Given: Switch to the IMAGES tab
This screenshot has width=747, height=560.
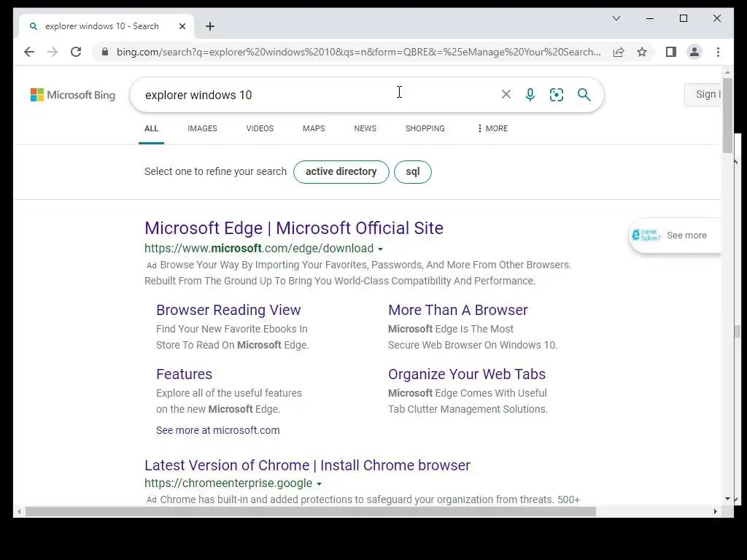Looking at the screenshot, I should pos(202,128).
